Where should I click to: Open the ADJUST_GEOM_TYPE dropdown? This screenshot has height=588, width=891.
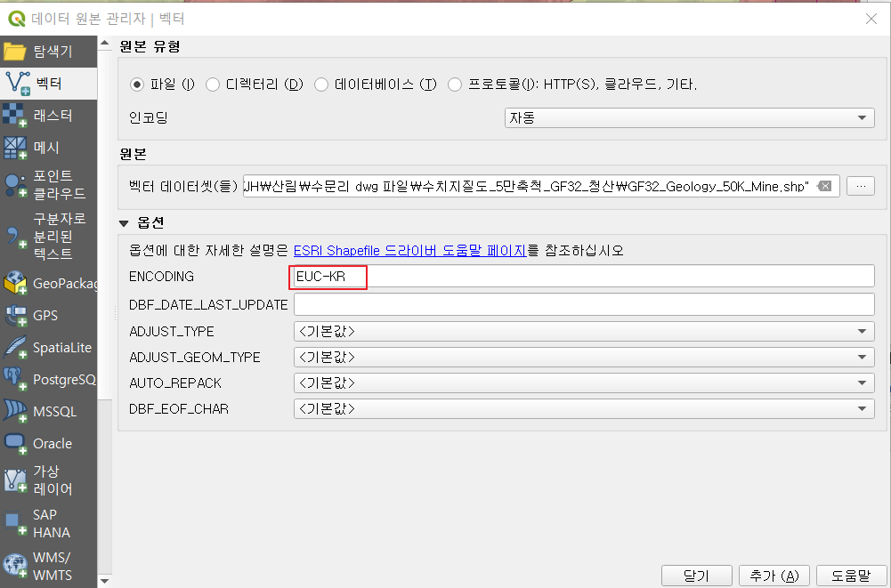(584, 357)
